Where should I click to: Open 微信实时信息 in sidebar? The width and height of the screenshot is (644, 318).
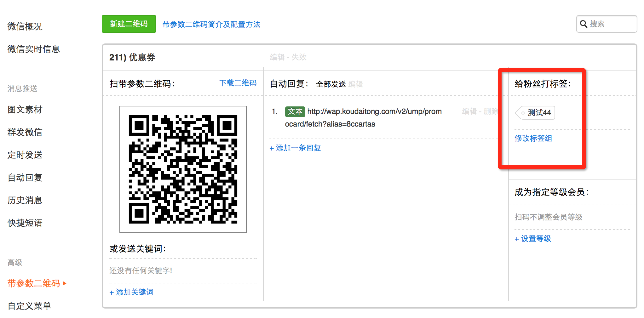point(34,49)
